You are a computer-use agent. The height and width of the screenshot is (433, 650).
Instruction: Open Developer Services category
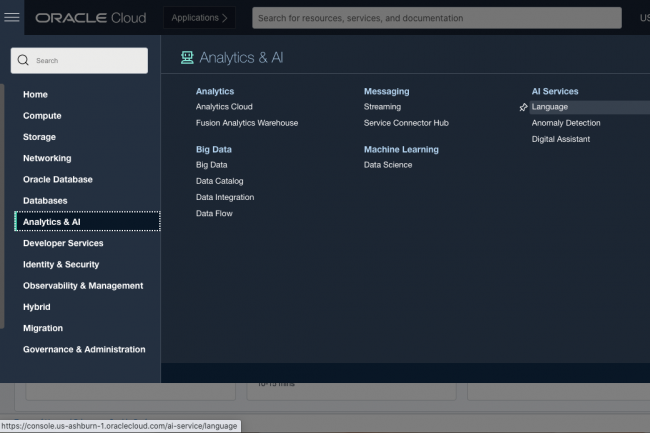(x=63, y=243)
